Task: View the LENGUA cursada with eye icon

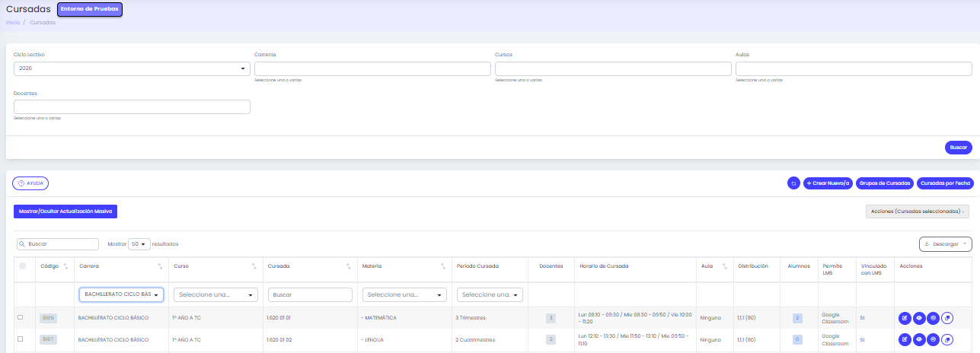Action: 919,339
